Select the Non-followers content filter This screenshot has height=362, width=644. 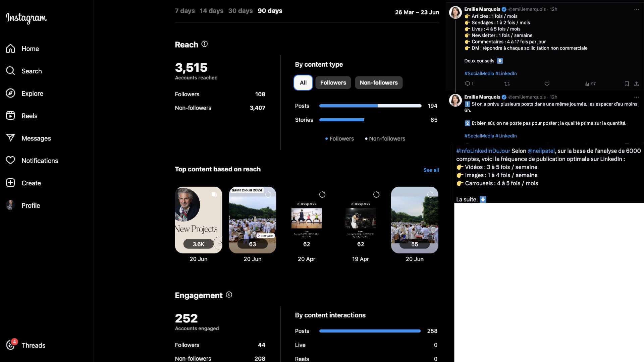click(x=378, y=83)
